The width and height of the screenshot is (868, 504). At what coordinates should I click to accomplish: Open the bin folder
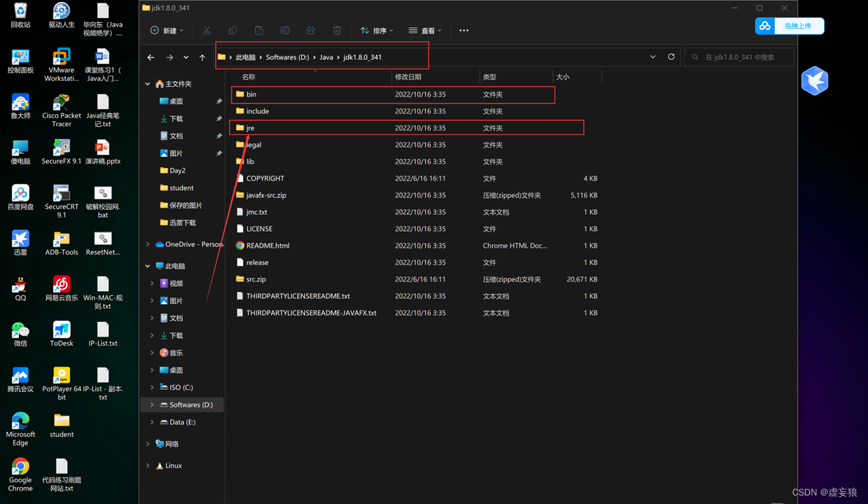(x=252, y=94)
